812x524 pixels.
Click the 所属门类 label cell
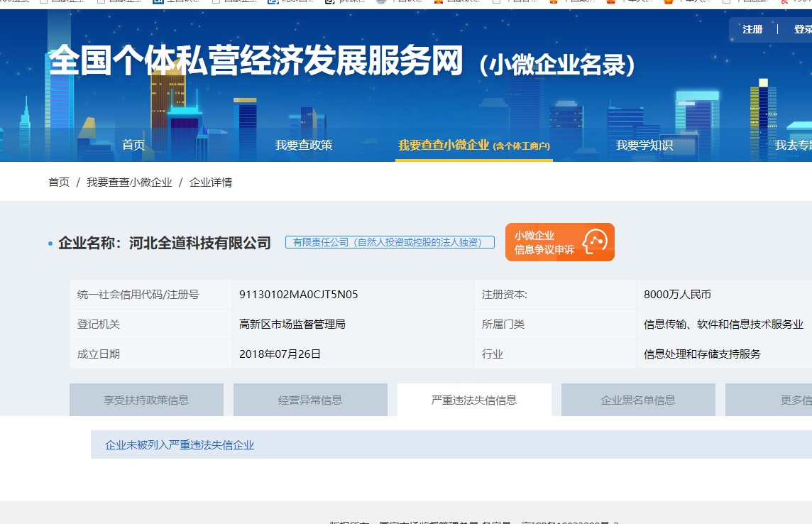click(555, 324)
